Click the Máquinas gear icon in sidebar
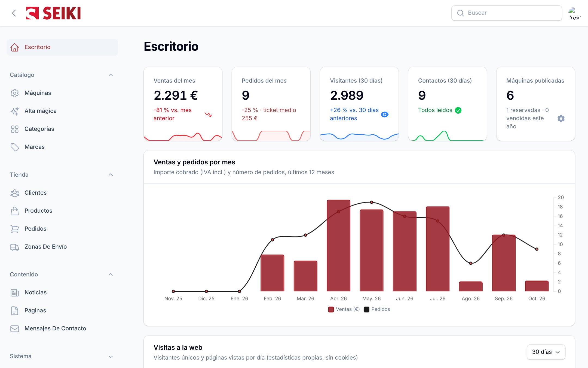The image size is (588, 368). (15, 93)
